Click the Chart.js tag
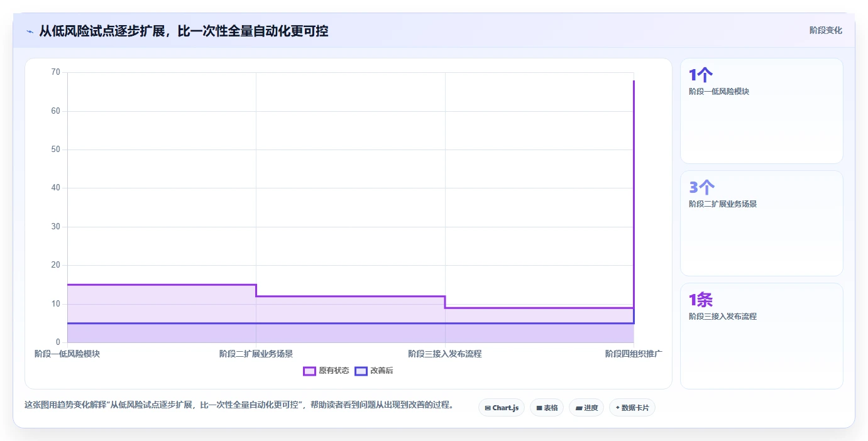 (502, 408)
